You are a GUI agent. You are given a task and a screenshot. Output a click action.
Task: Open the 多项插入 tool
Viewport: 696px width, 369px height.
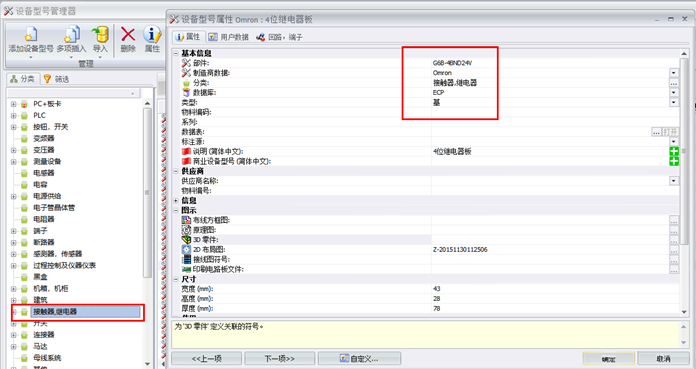point(71,35)
